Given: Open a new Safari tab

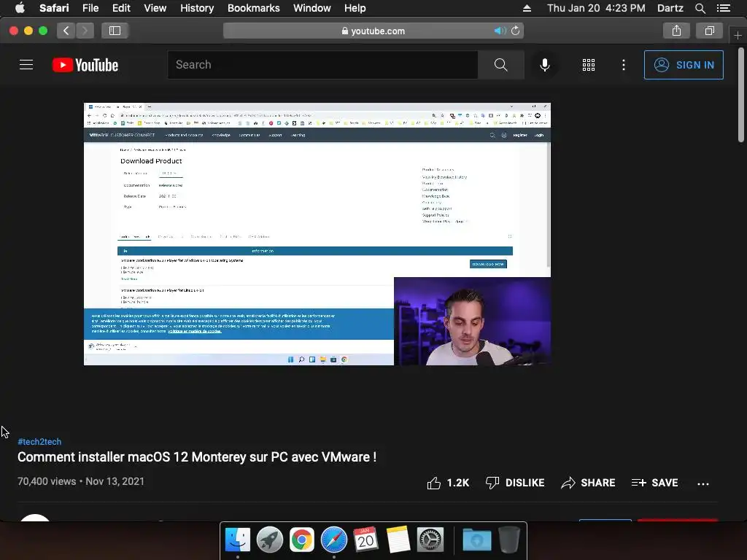Looking at the screenshot, I should click(738, 35).
